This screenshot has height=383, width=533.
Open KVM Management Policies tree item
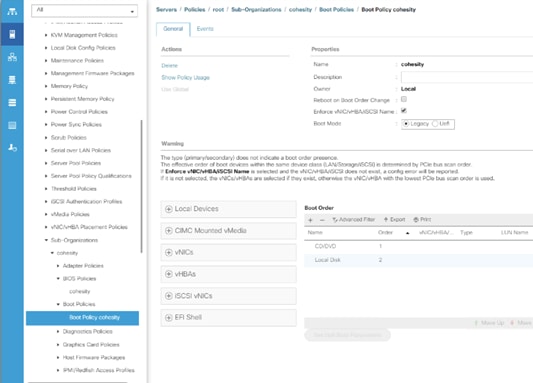84,35
